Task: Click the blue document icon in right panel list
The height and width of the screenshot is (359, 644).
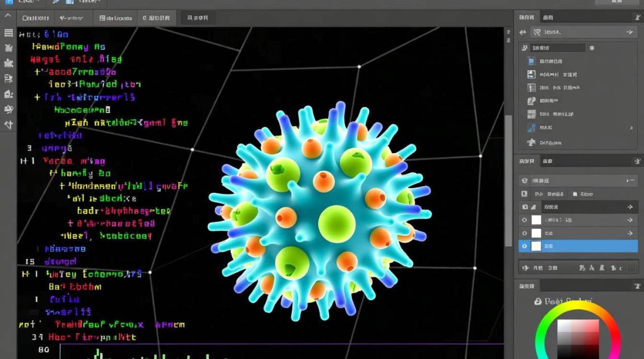Action: click(531, 61)
